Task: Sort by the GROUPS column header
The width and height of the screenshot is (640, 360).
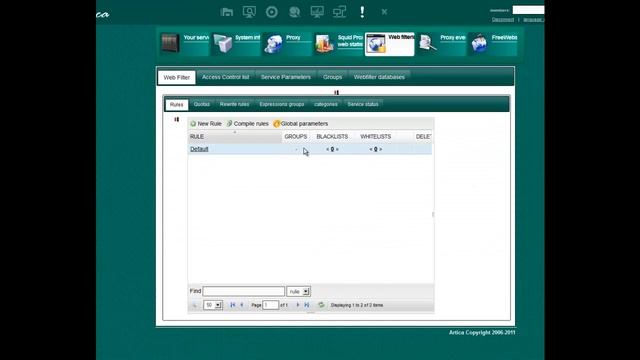Action: coord(296,137)
